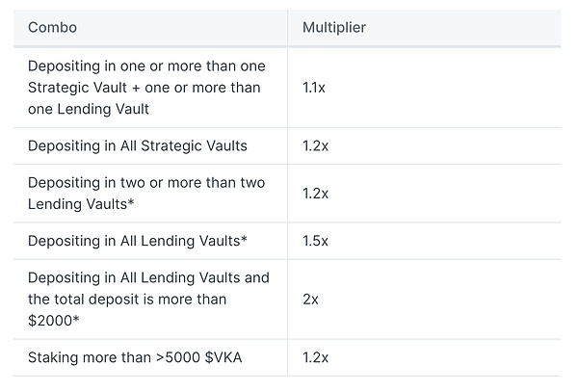Select the Strategic Vault plus Lending Vault combo cell
Screen dimensions: 578x392
tap(146, 88)
